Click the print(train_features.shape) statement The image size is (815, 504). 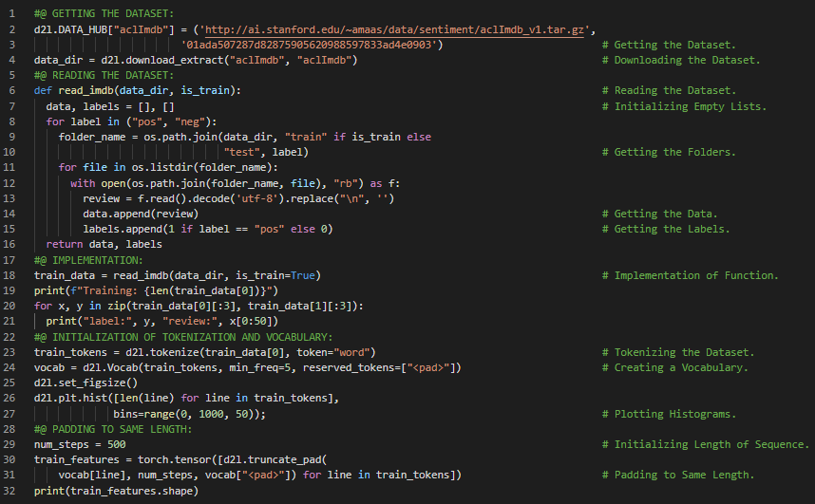[x=115, y=491]
